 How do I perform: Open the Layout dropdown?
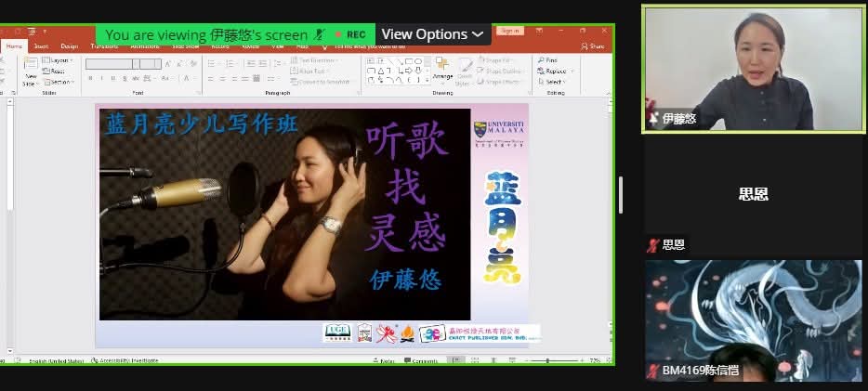pos(58,60)
